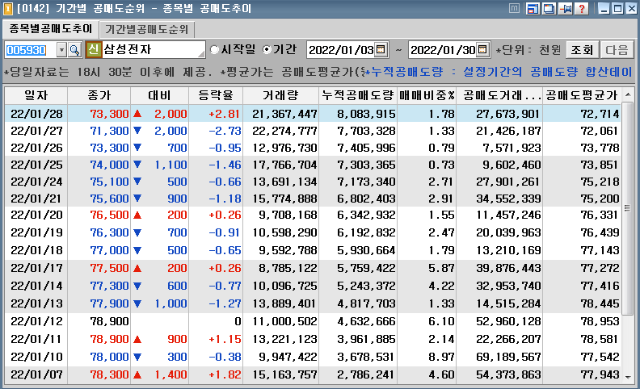The height and width of the screenshot is (389, 640).
Task: Click the table scrollbar down arrow
Action: [628, 376]
